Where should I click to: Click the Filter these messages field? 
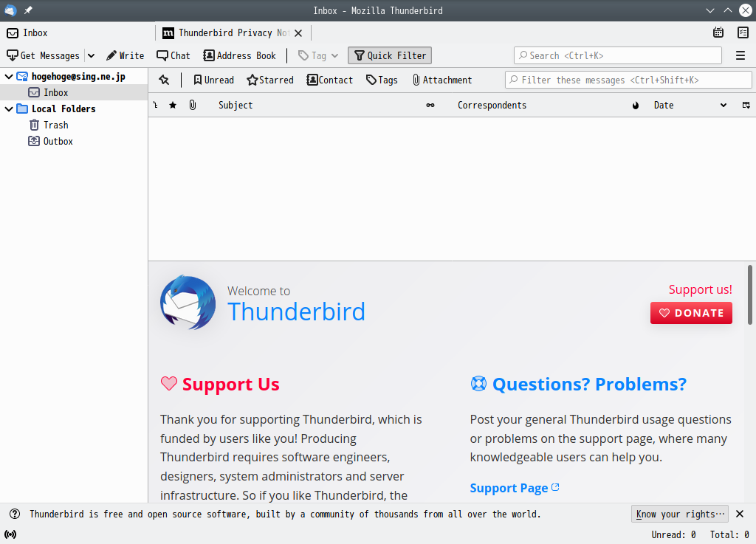[x=628, y=80]
